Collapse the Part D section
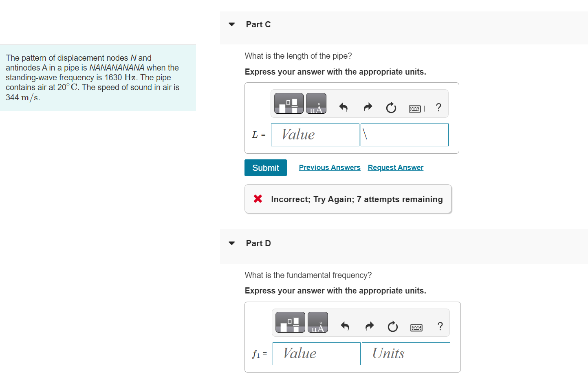Viewport: 588px width, 375px height. [x=231, y=243]
